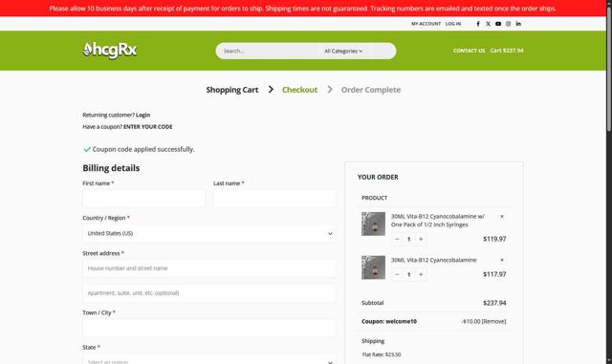612x364 pixels.
Task: Open the Instagram social icon
Action: 508,24
